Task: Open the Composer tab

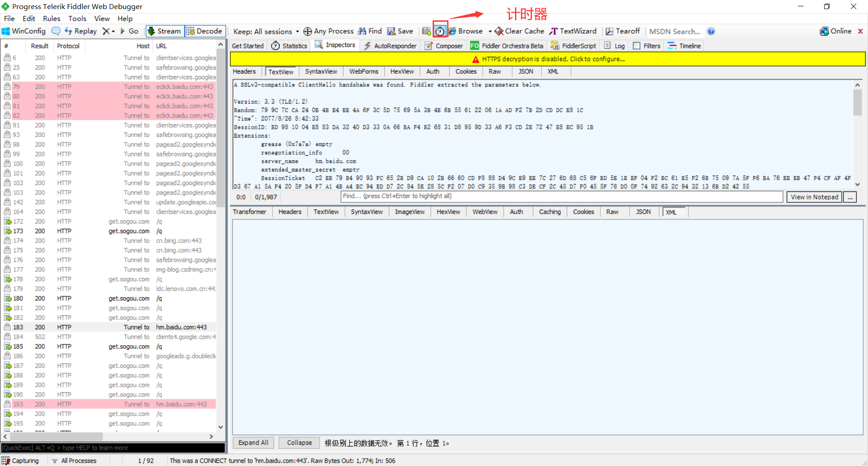Action: [443, 46]
